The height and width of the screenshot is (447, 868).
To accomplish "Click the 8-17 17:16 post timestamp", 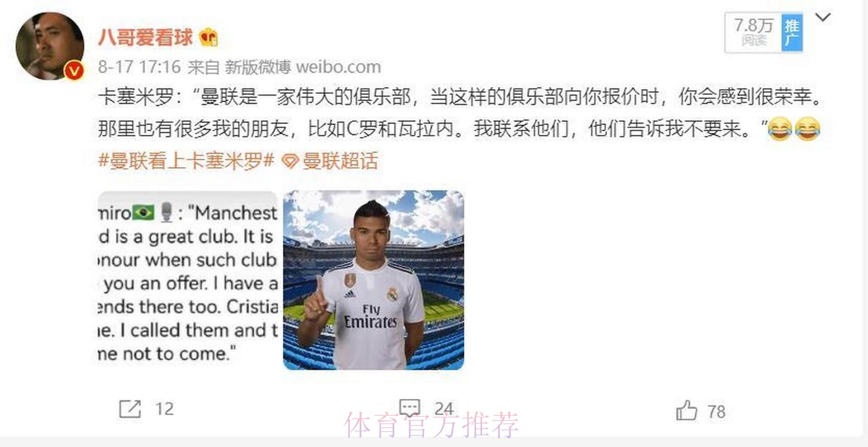I will [140, 68].
